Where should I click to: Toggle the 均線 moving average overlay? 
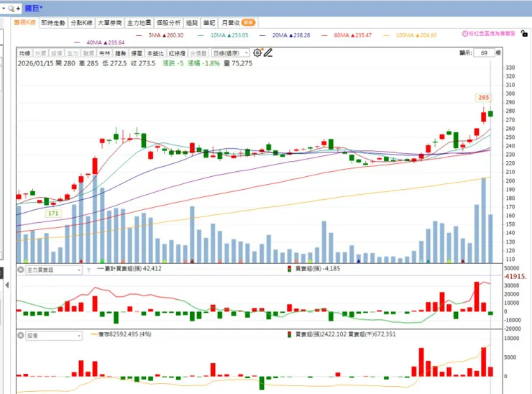point(24,53)
